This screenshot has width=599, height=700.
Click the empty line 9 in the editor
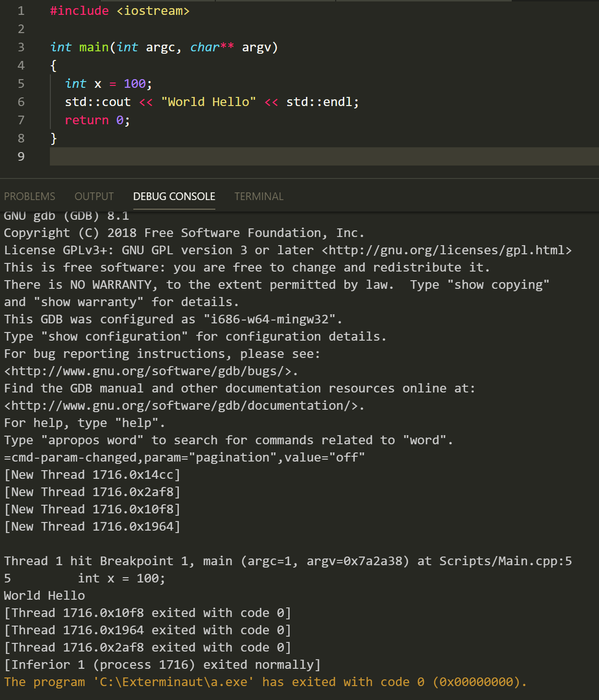point(144,156)
